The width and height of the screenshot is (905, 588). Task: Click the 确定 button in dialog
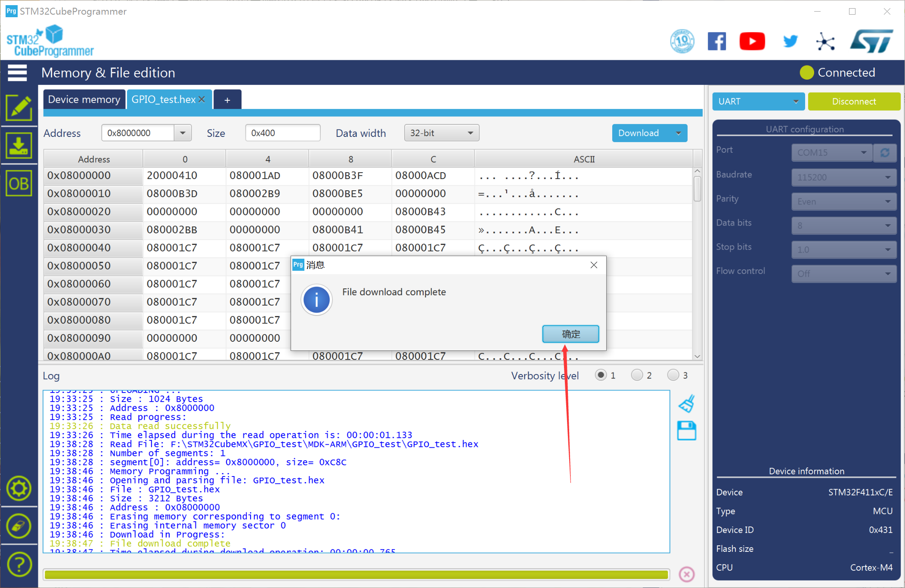click(570, 334)
